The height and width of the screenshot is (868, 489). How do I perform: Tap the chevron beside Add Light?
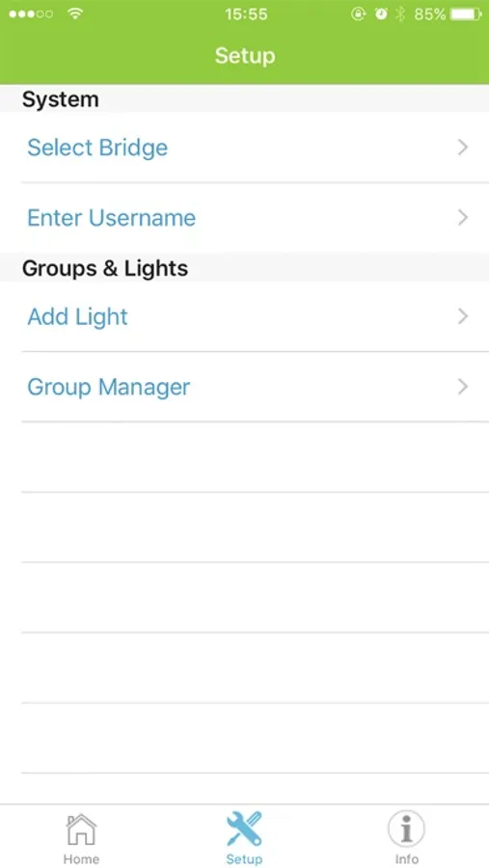point(463,316)
